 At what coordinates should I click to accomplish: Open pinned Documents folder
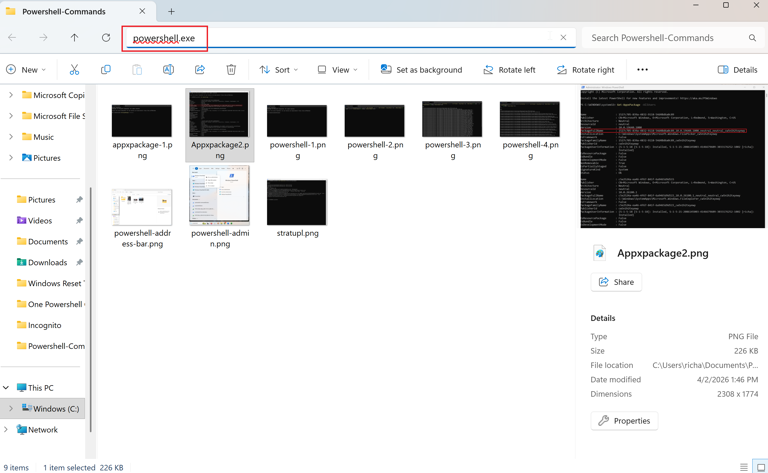42,242
